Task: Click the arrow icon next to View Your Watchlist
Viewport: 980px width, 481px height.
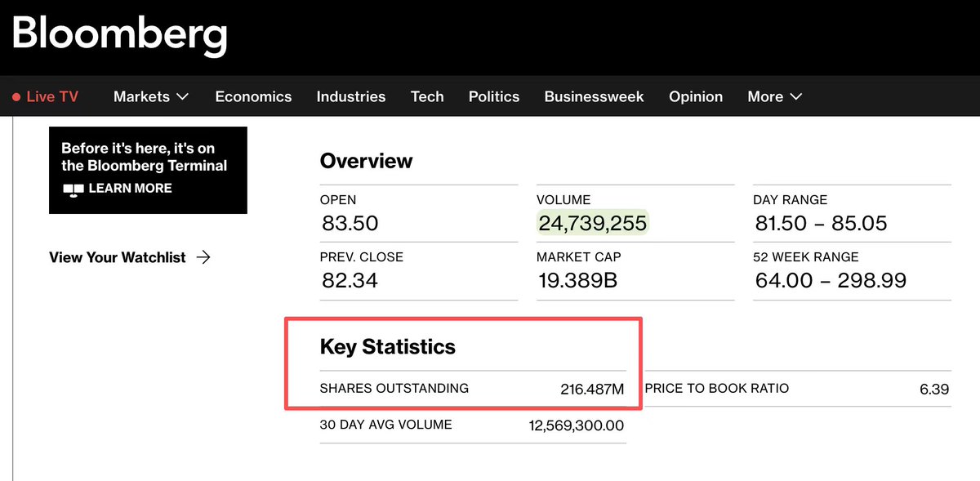Action: point(205,256)
